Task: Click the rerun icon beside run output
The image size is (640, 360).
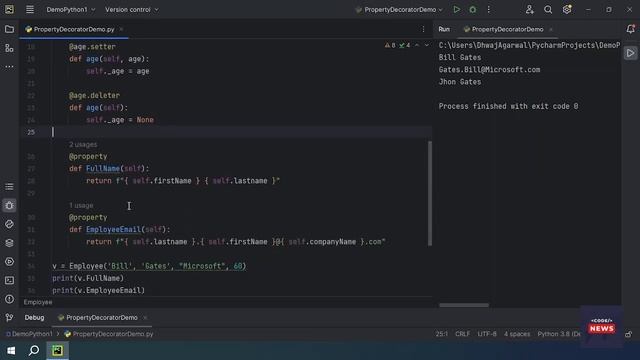Action: point(630,53)
